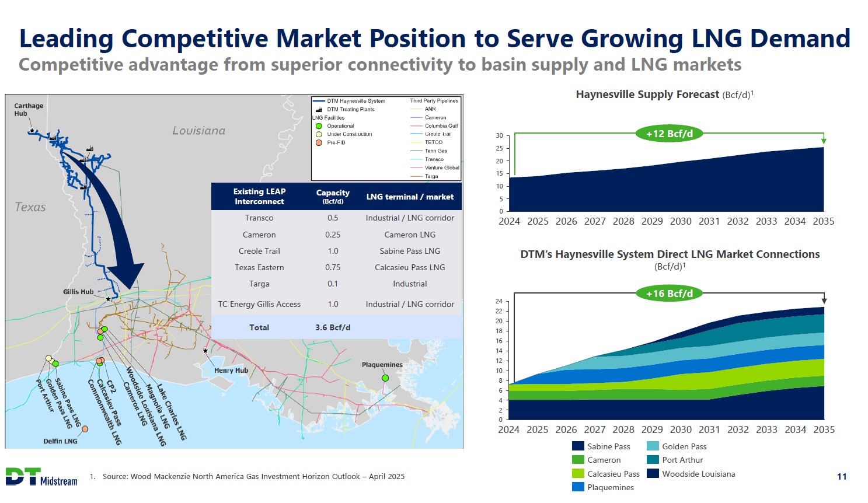Click the +16 Bcf/d green badge
Image resolution: width=868 pixels, height=503 pixels.
pyautogui.click(x=669, y=294)
